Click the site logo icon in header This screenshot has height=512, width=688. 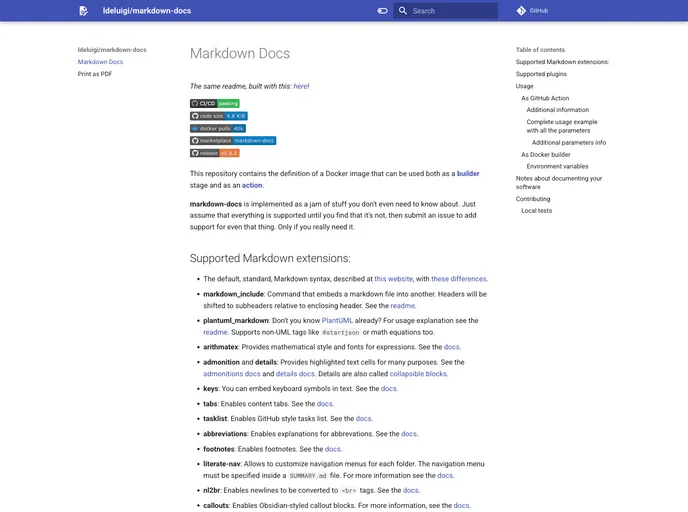pyautogui.click(x=83, y=11)
